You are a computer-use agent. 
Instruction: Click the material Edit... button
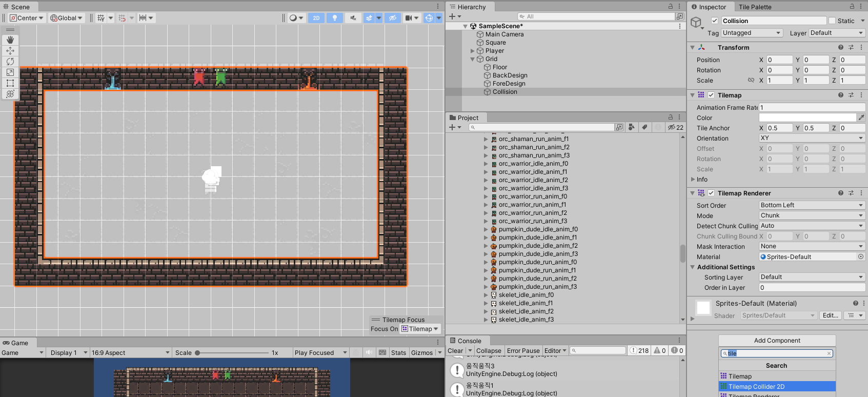830,315
